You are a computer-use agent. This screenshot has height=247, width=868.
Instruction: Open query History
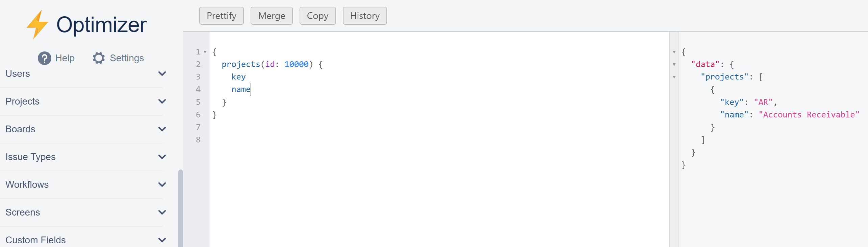(365, 16)
